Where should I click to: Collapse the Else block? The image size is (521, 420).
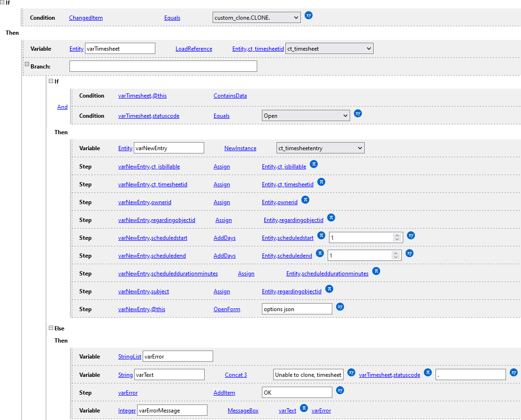51,328
